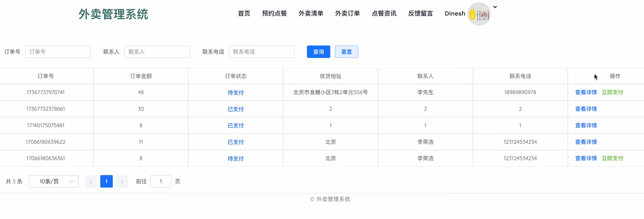
Task: Navigate to 首页 menu item
Action: point(244,14)
